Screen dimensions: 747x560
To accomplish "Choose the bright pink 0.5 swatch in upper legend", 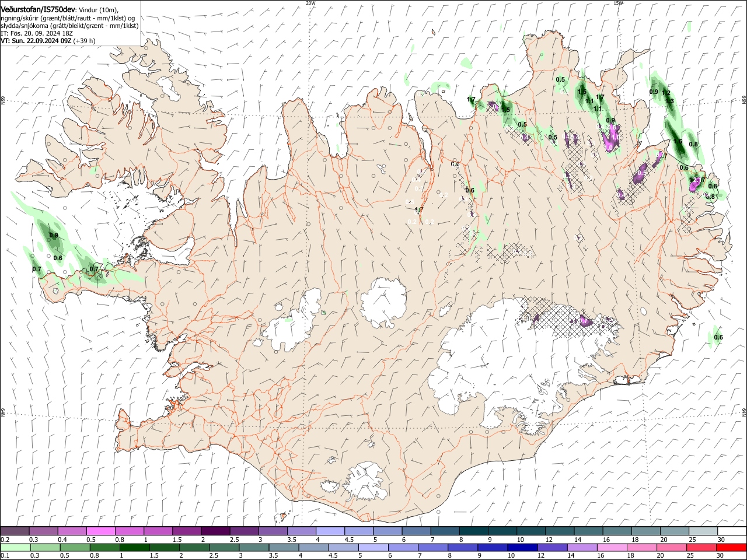I will tap(101, 531).
